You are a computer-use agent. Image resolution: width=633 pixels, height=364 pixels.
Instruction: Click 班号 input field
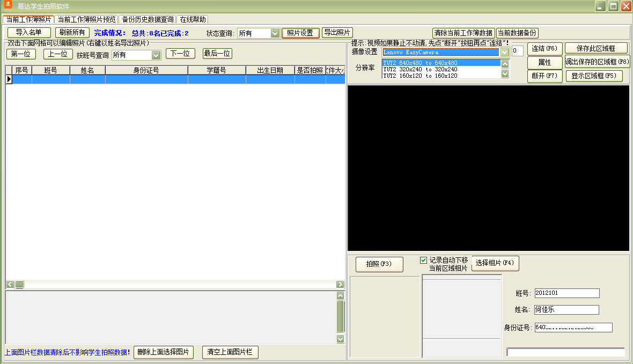click(x=567, y=293)
